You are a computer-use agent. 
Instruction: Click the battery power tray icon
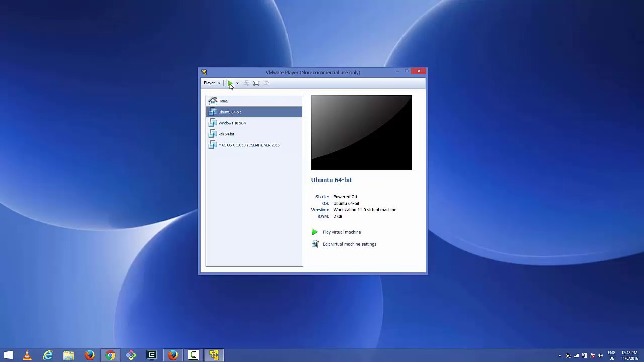(584, 356)
